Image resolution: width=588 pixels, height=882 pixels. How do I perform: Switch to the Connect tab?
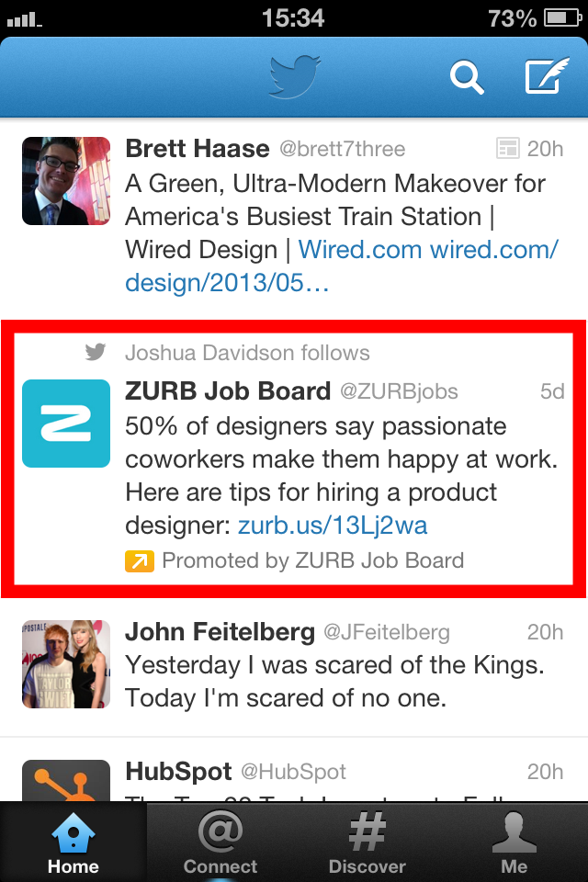220,842
